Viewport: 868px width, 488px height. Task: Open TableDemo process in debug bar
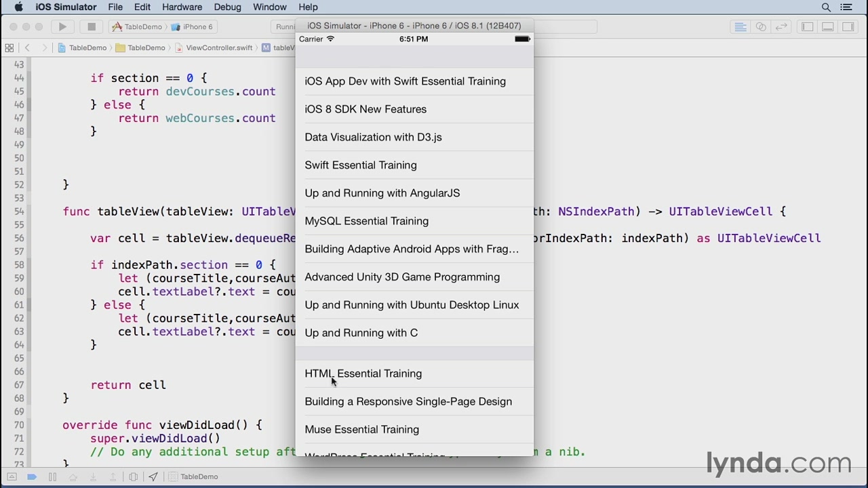point(193,476)
